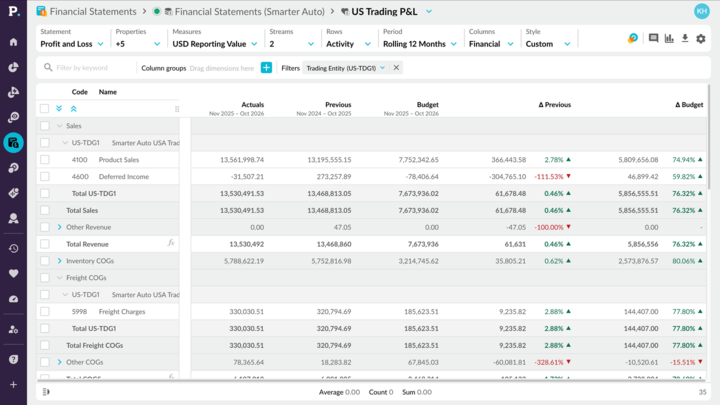This screenshot has height=405, width=720.
Task: Check the Total Revenue row checkbox
Action: (x=45, y=244)
